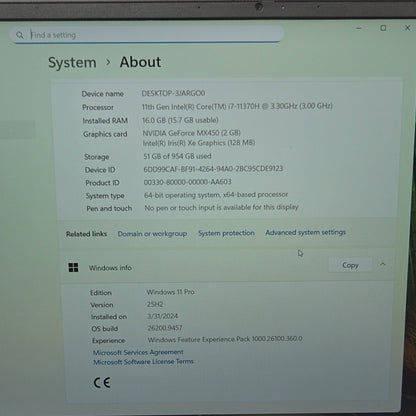Click the Windows logo icon beside Windows info
416x416 pixels.
click(73, 267)
